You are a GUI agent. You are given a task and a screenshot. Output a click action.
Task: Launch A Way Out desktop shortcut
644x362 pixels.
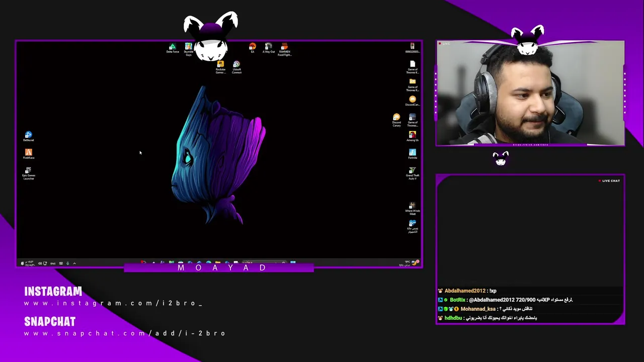coord(269,48)
